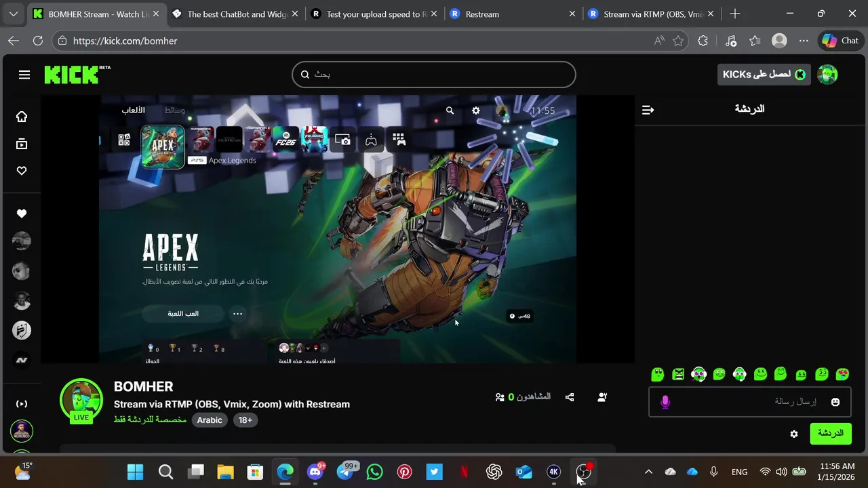The image size is (868, 488).
Task: Open OBS Studio from the taskbar
Action: coord(583,472)
